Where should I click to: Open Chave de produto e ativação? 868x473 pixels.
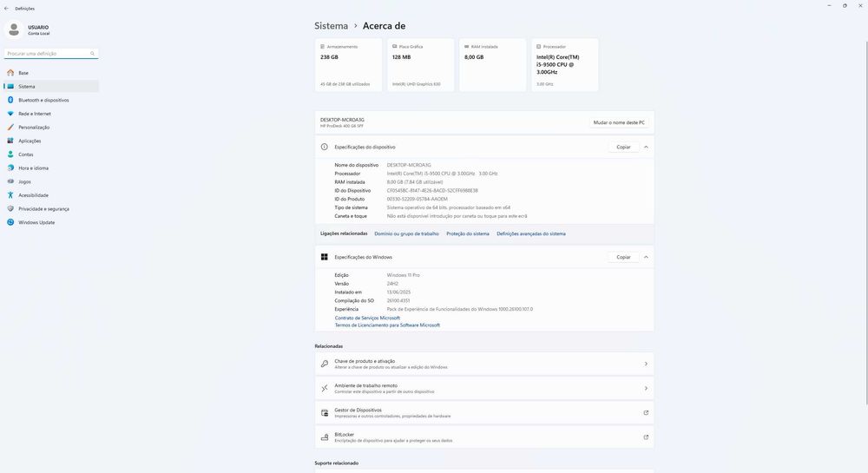(x=483, y=364)
